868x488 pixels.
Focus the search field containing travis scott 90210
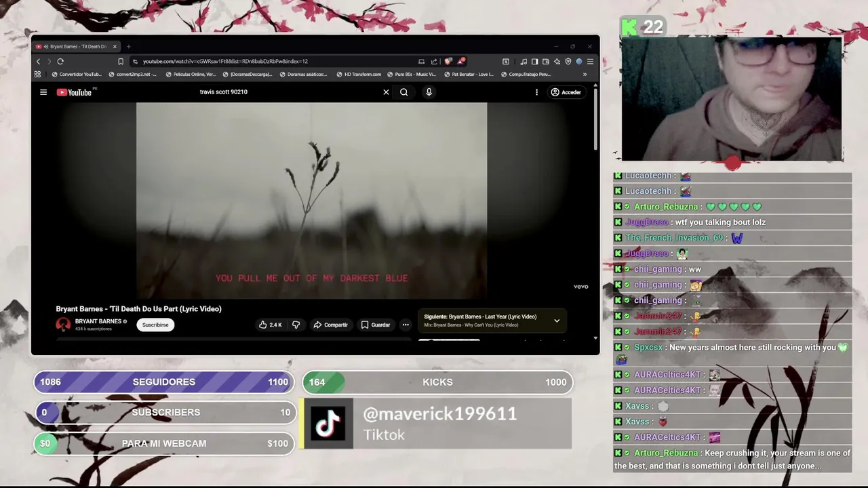point(288,92)
